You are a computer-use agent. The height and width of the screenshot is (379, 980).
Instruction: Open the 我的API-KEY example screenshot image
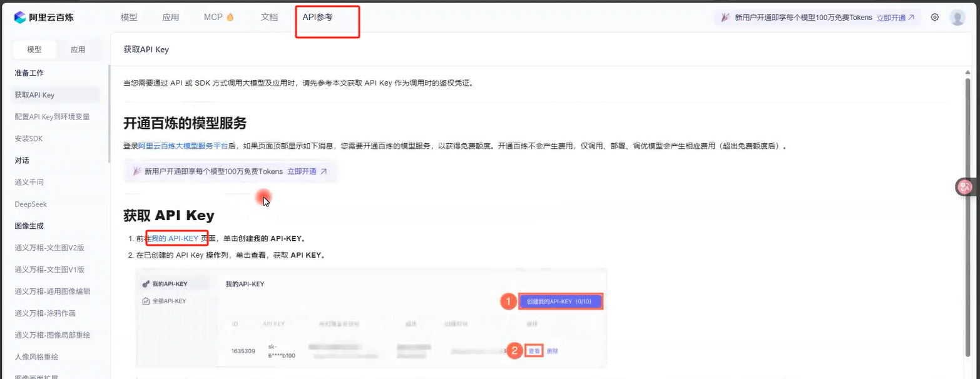tap(371, 318)
